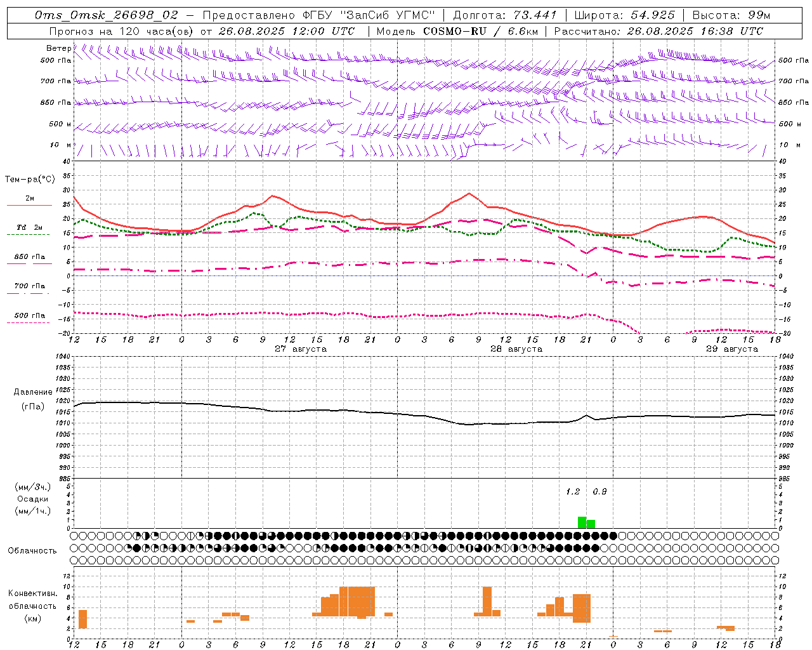The height and width of the screenshot is (650, 812).
Task: Click the 1.2 precipitation amount value
Action: tap(573, 491)
